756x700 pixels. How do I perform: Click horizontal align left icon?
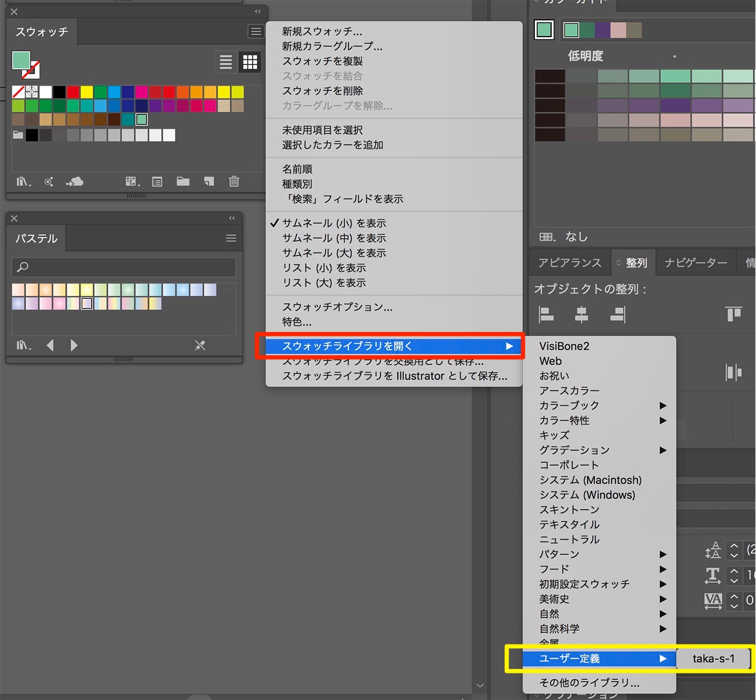click(x=547, y=315)
